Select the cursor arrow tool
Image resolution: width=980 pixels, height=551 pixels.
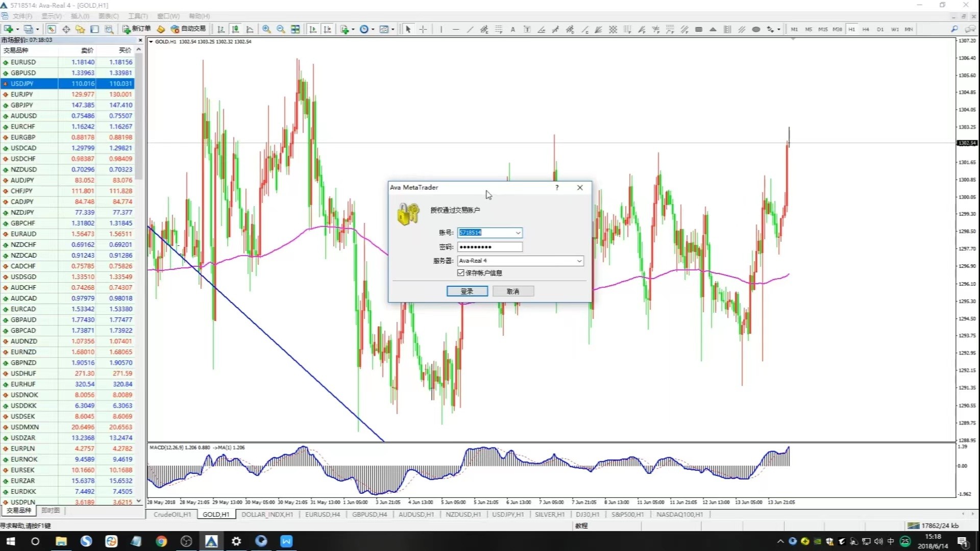click(x=408, y=29)
